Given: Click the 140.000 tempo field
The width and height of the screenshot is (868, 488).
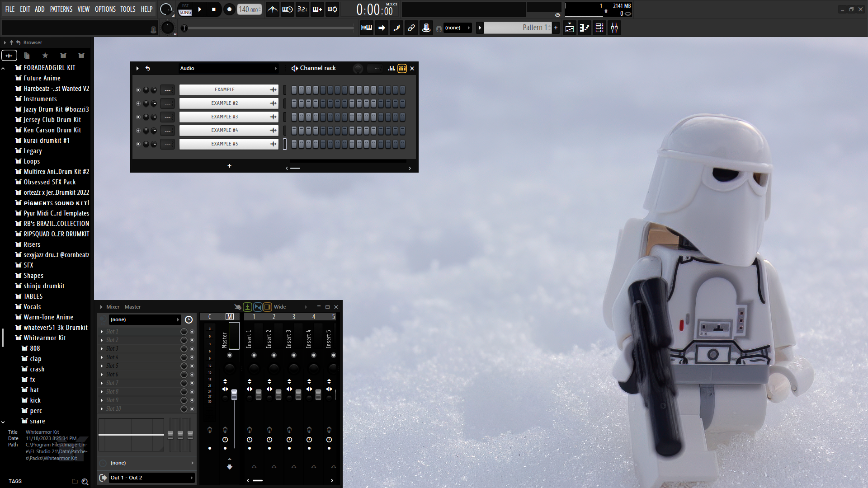Looking at the screenshot, I should tap(249, 9).
